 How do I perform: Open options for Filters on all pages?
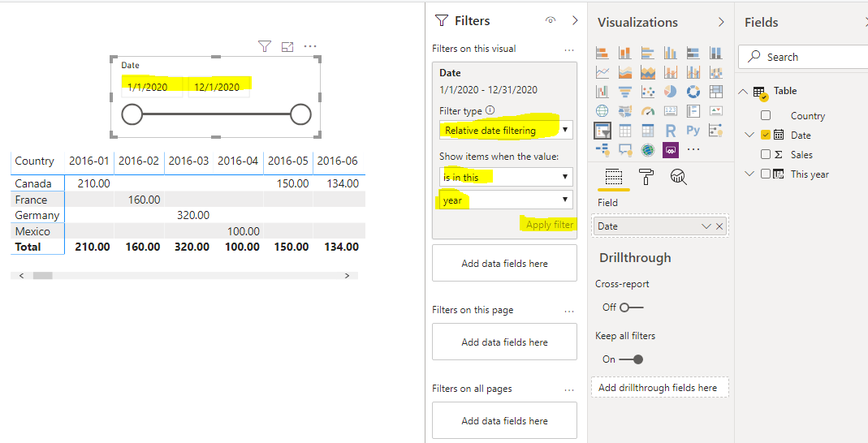(x=569, y=390)
